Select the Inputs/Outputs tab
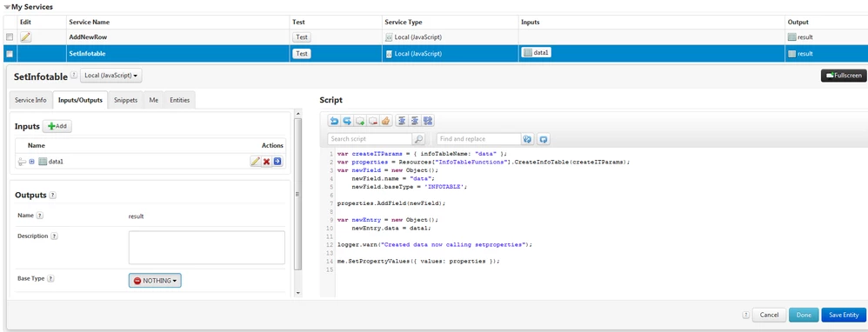The width and height of the screenshot is (868, 332). [x=80, y=100]
